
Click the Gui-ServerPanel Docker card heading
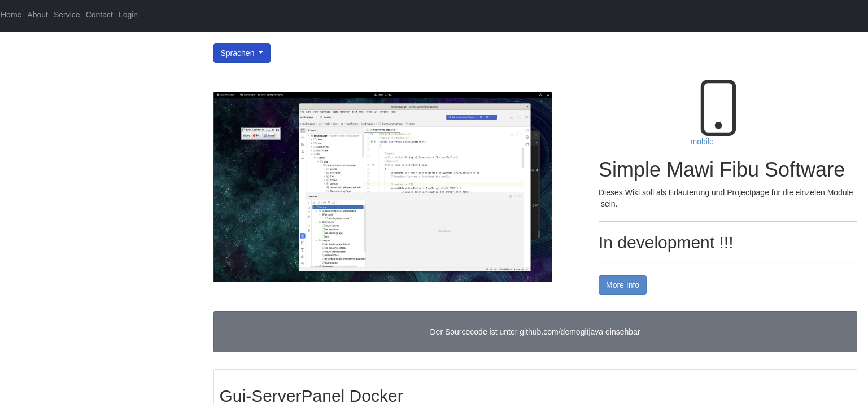311,396
